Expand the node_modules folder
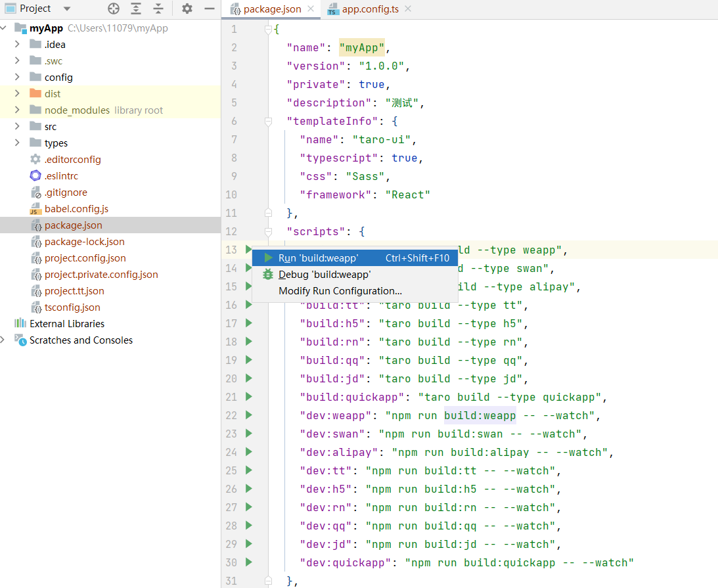 click(x=17, y=110)
